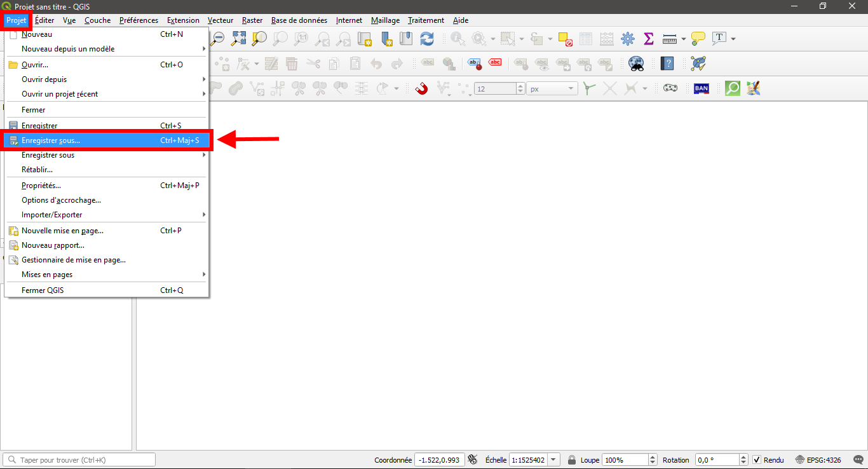Zoom out with the magnifier minus tool

[218, 39]
